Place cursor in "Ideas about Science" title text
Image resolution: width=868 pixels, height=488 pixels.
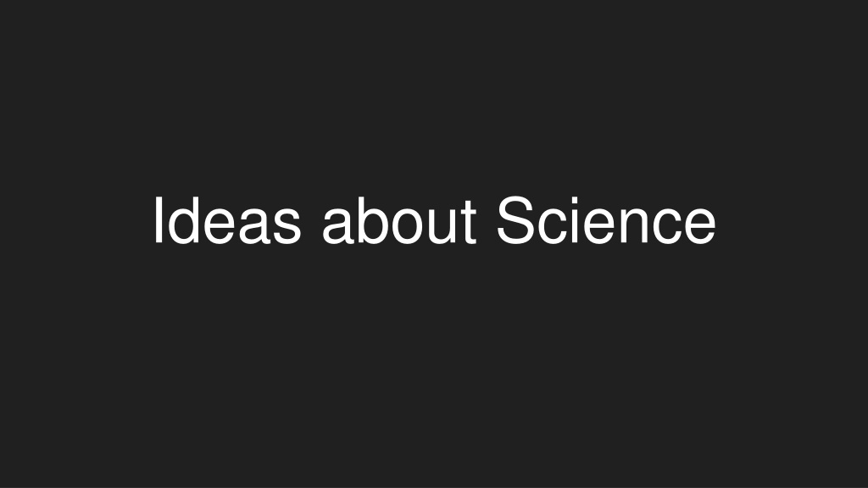point(435,220)
